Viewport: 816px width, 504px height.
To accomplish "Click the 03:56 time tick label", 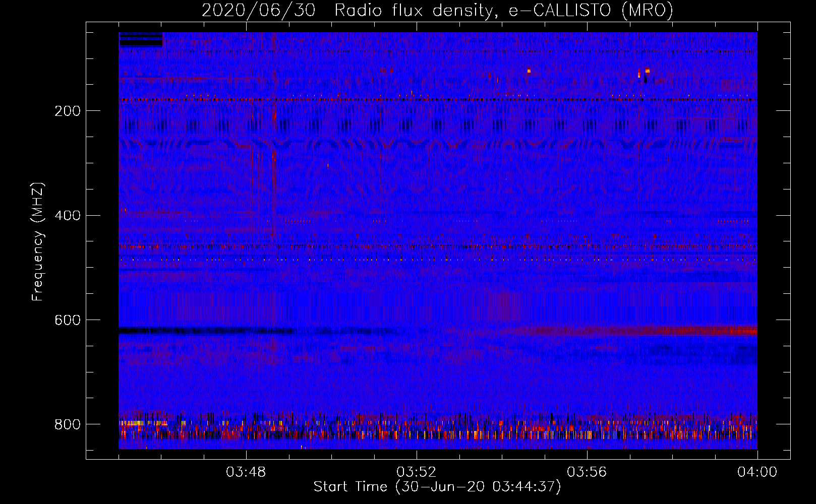I will coord(587,472).
